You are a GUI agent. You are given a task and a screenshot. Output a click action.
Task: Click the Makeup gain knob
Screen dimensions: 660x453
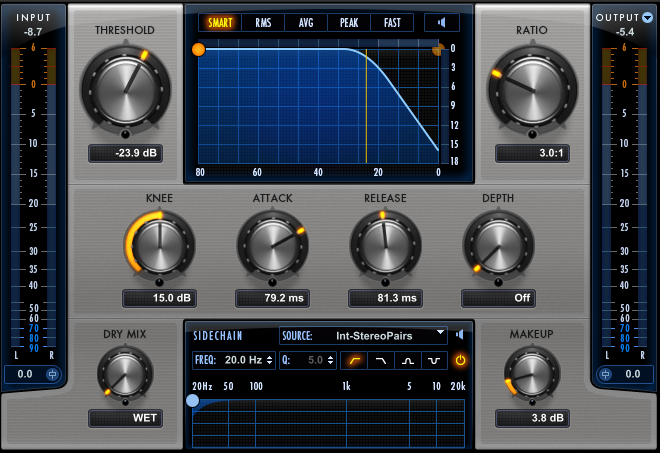[x=532, y=373]
